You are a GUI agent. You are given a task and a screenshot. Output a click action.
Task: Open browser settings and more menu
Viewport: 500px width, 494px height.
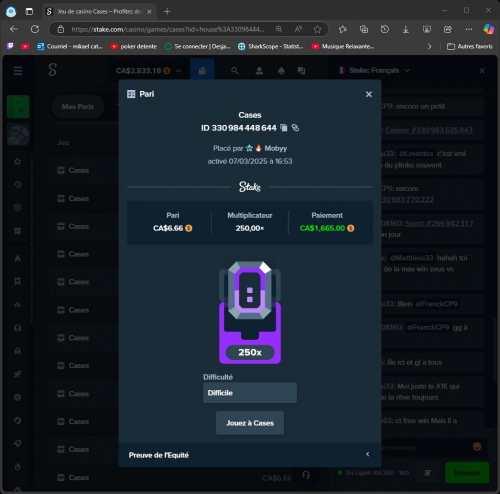coord(469,29)
